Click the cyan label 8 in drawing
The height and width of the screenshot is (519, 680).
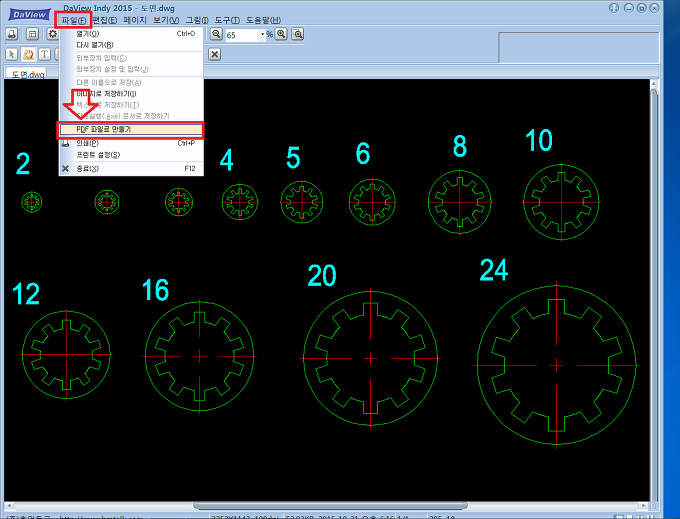pyautogui.click(x=460, y=146)
